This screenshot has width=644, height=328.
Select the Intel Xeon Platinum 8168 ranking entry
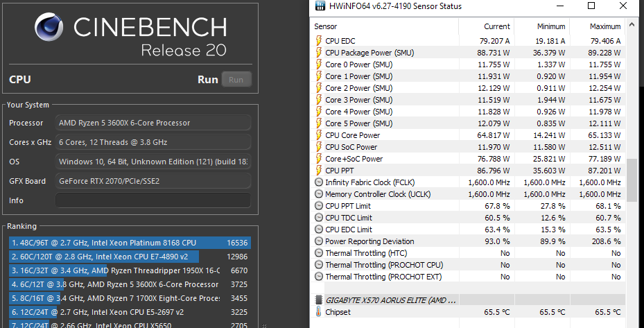tap(130, 243)
